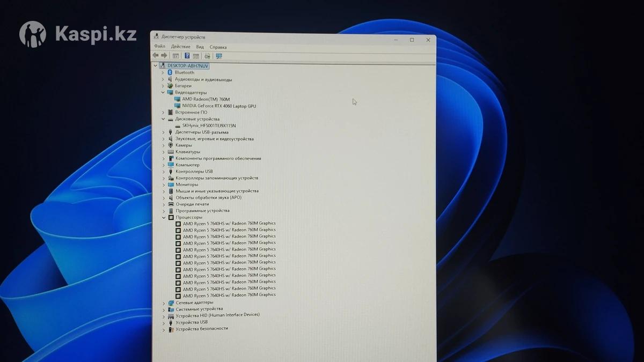
Task: Click the Back arrow in the toolbar
Action: click(x=156, y=56)
